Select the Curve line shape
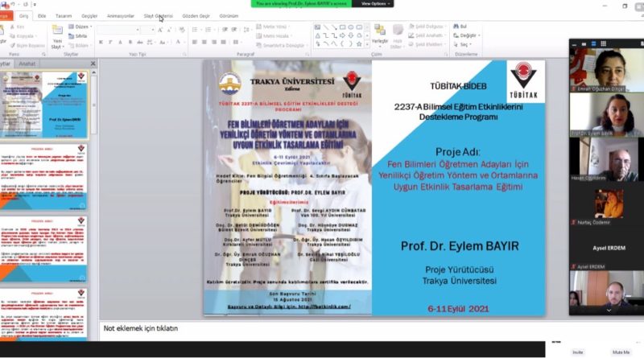 (x=334, y=44)
